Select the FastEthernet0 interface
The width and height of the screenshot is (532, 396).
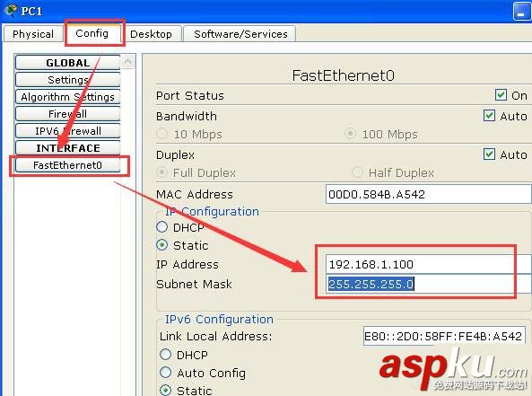[x=67, y=165]
